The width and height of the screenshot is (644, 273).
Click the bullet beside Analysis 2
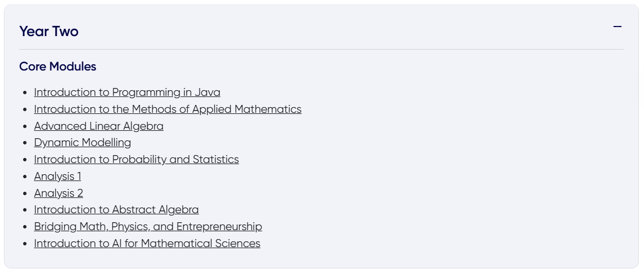[25, 194]
